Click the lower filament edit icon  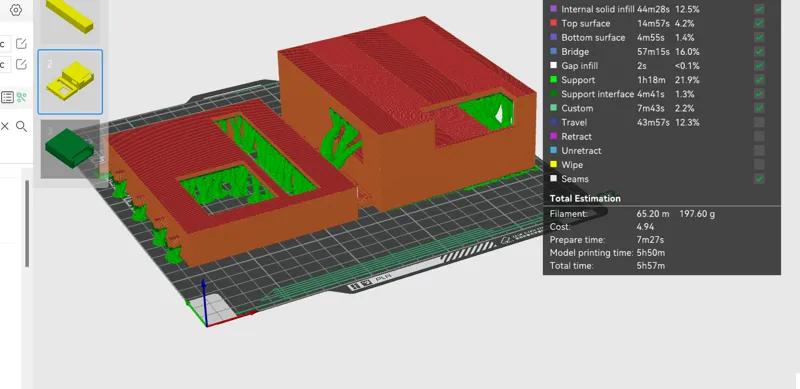click(x=21, y=64)
